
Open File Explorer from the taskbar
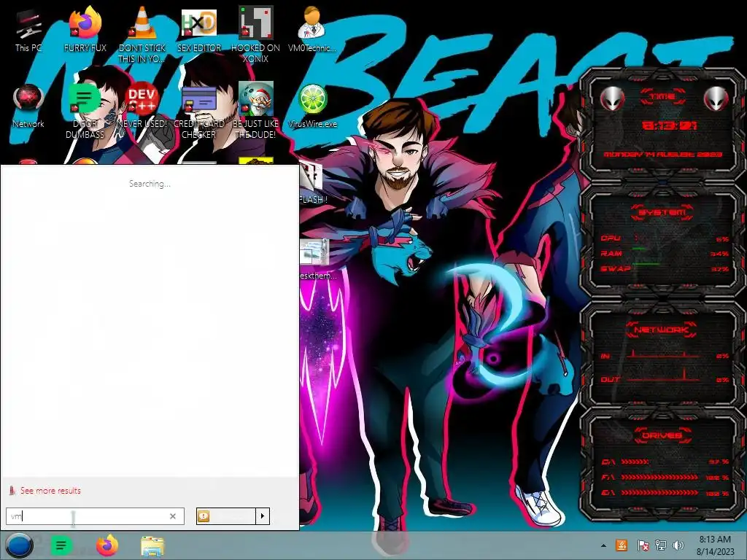tap(152, 547)
